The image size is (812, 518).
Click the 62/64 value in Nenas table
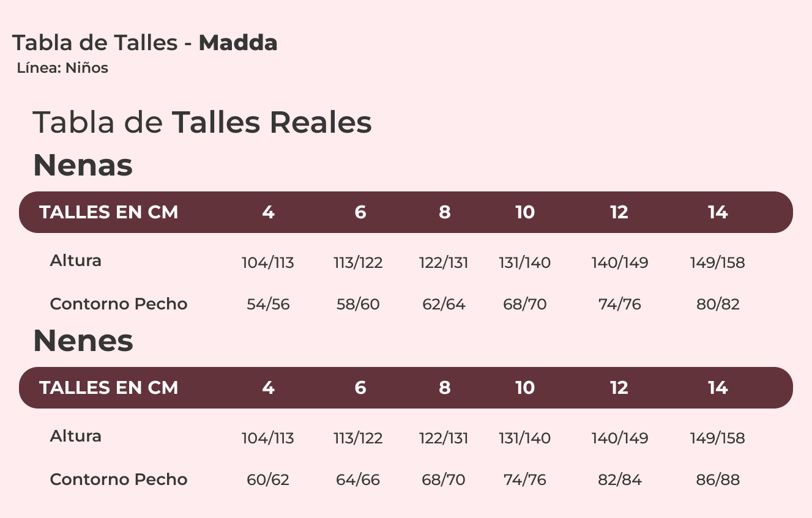tap(444, 305)
